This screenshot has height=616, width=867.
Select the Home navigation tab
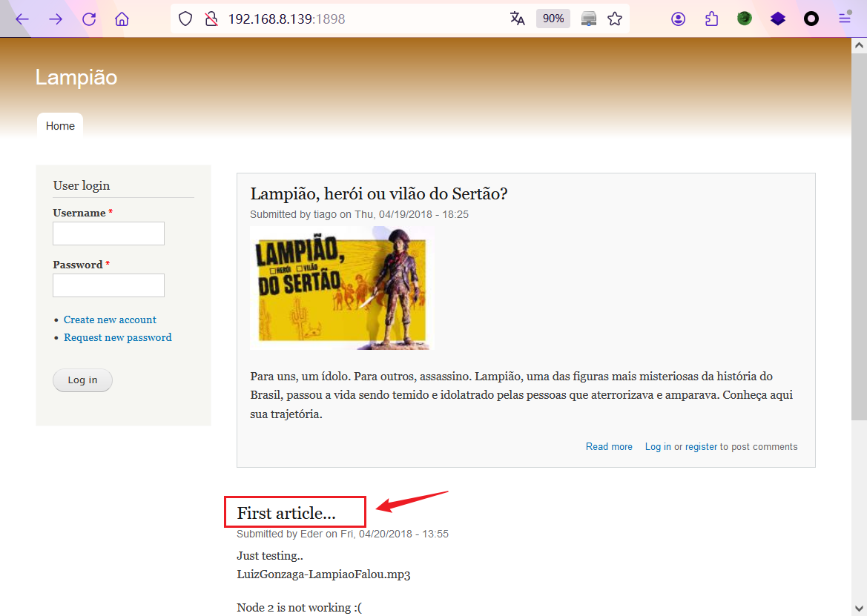click(60, 126)
